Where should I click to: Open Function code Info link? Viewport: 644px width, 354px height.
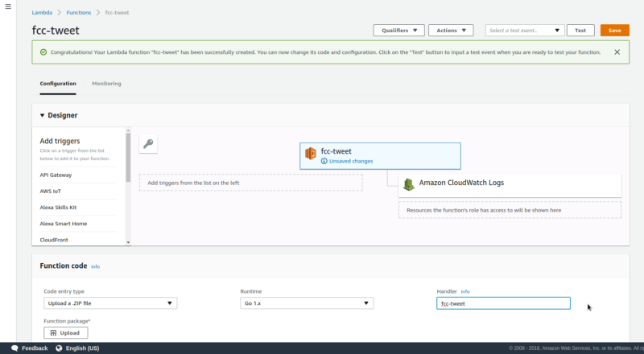pos(95,266)
